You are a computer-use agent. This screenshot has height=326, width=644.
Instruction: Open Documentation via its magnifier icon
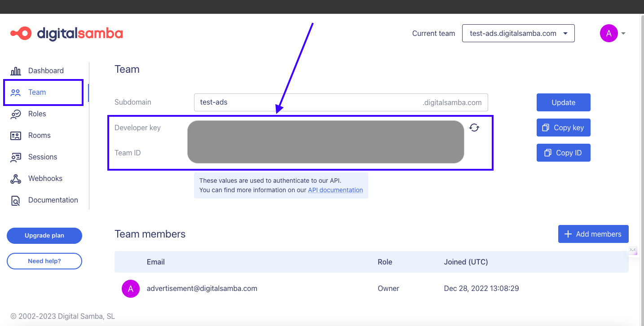[x=16, y=200]
